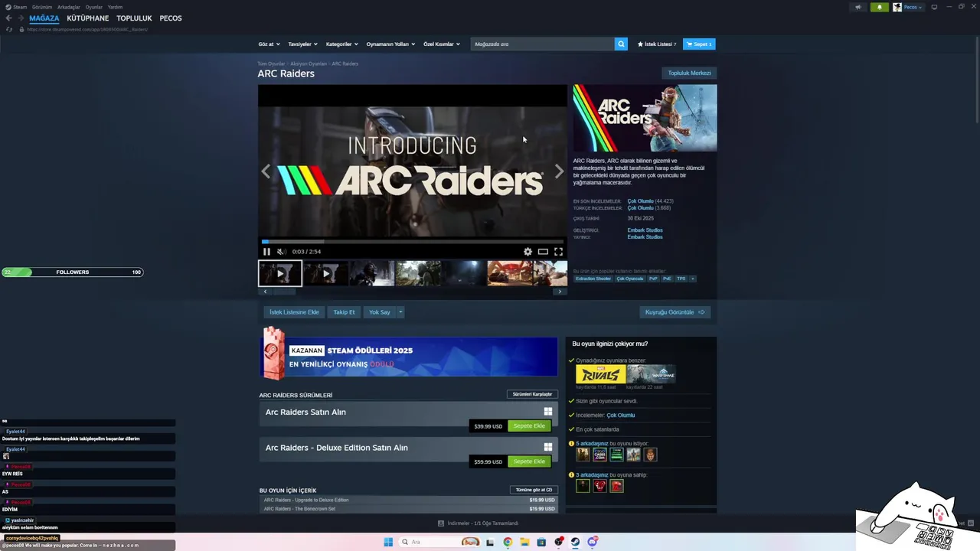980x551 pixels.
Task: Open the Oyunlar menu
Action: (x=93, y=7)
